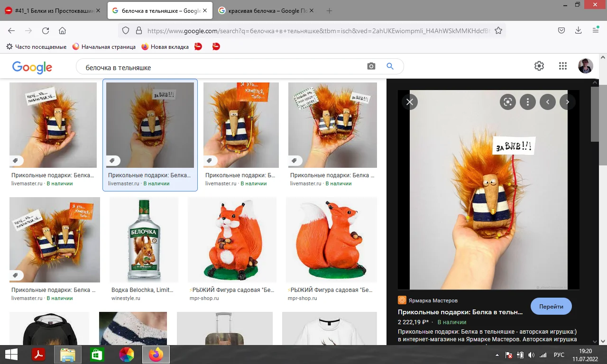Viewport: 607px width, 364px height.
Task: Open the Firefox home page
Action: (x=62, y=30)
